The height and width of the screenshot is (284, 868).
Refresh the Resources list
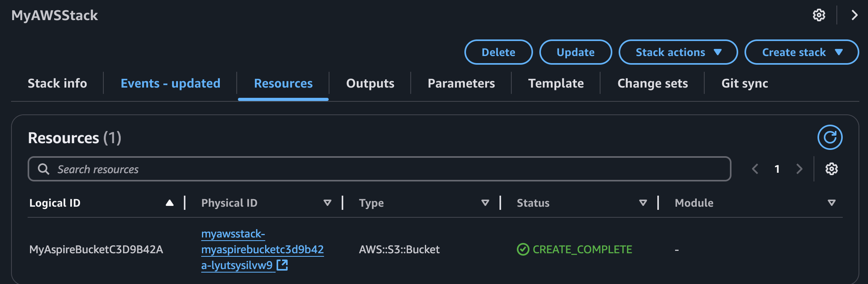[830, 137]
